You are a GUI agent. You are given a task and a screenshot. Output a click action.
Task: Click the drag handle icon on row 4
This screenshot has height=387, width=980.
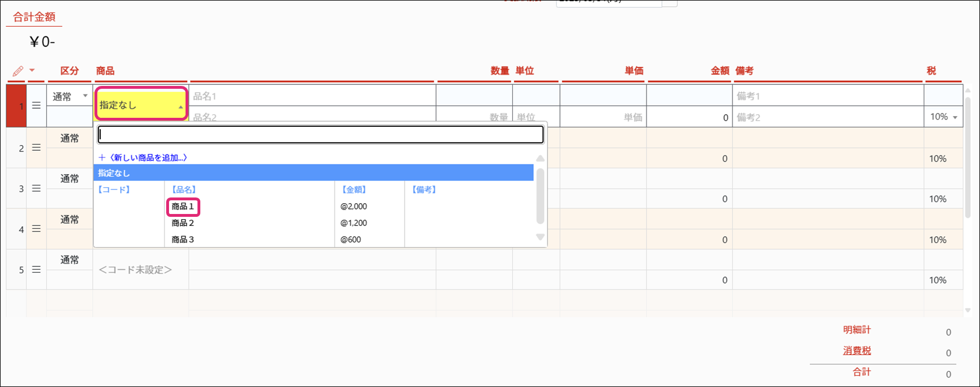[36, 229]
